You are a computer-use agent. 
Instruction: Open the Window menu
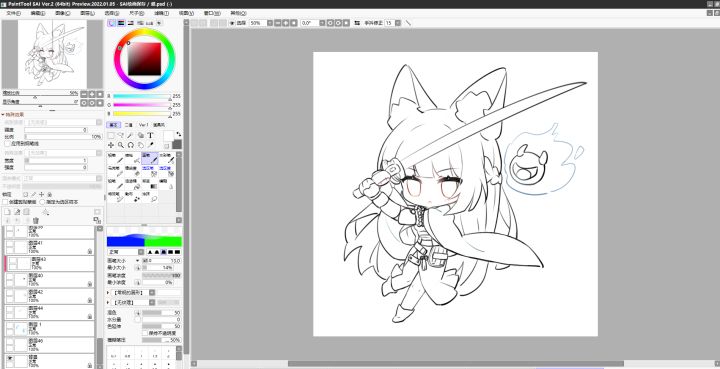(211, 13)
